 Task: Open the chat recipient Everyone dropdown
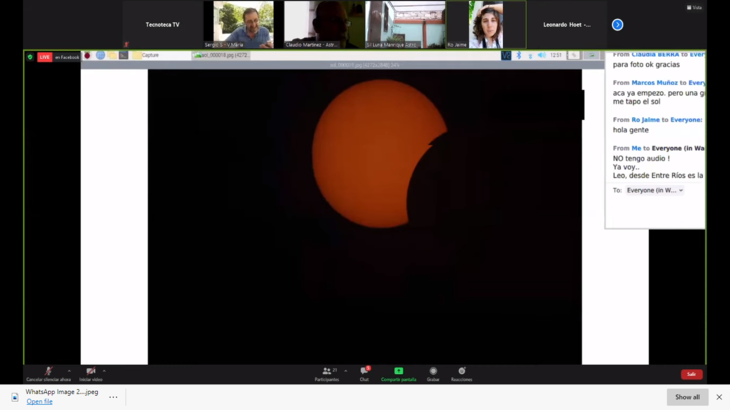pos(655,190)
